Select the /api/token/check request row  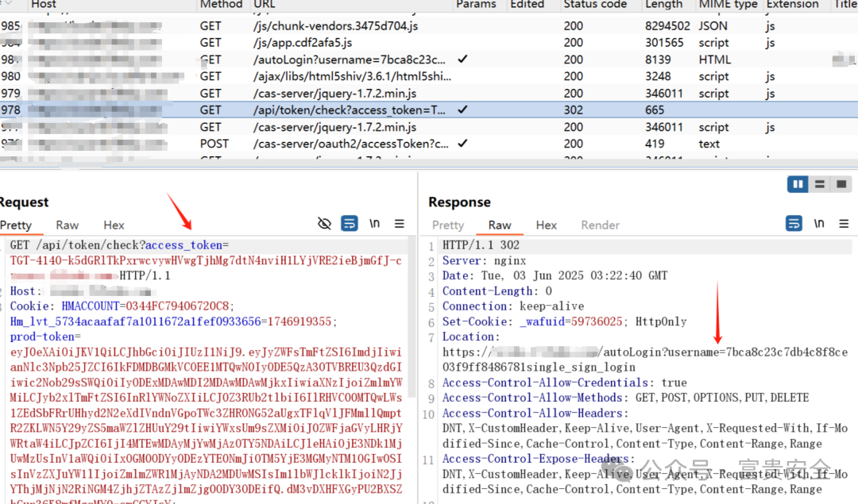pyautogui.click(x=429, y=110)
